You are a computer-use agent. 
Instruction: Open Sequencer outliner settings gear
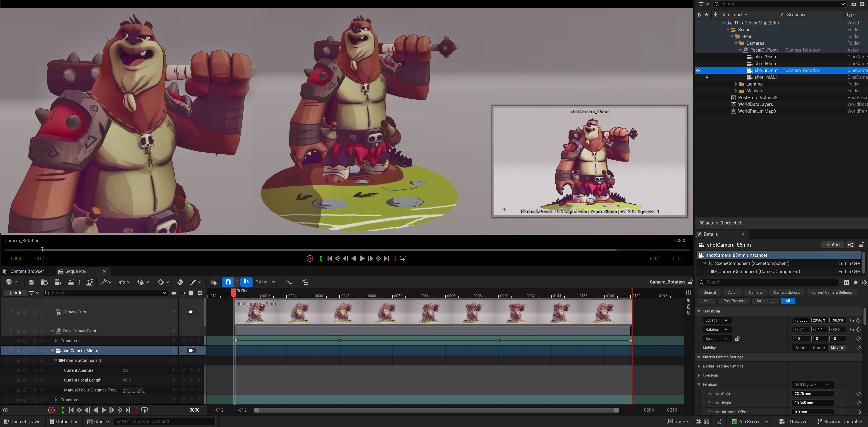pos(200,293)
